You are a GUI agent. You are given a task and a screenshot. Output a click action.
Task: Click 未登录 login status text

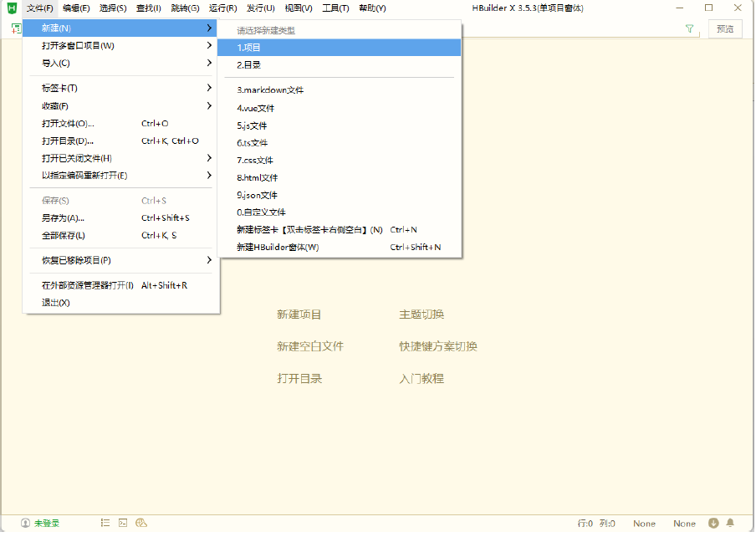click(47, 524)
